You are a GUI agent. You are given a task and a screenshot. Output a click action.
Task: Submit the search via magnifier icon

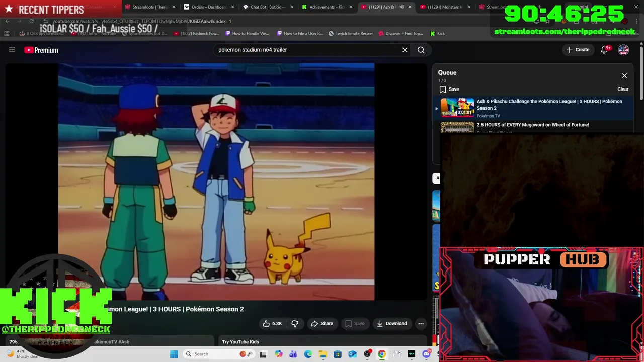point(421,50)
